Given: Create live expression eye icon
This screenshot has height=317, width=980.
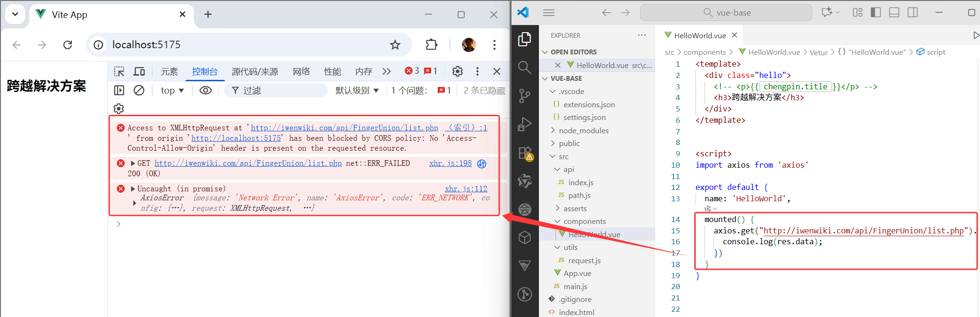Looking at the screenshot, I should pos(206,90).
